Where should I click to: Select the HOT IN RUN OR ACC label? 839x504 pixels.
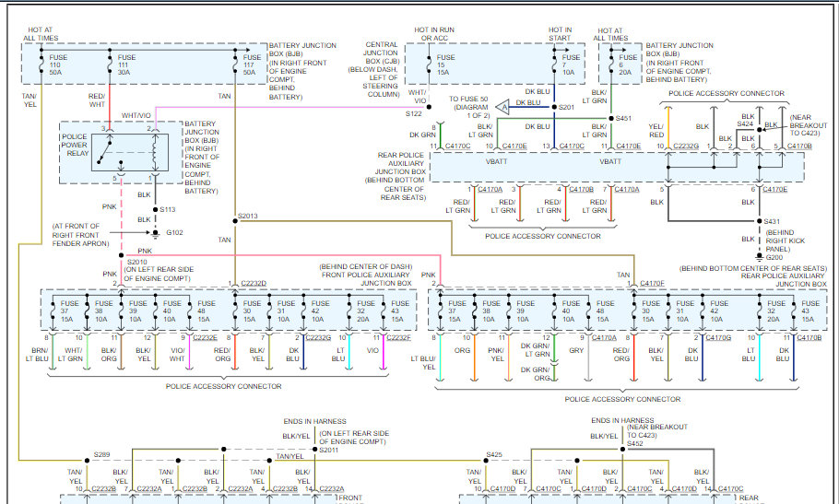coord(434,34)
